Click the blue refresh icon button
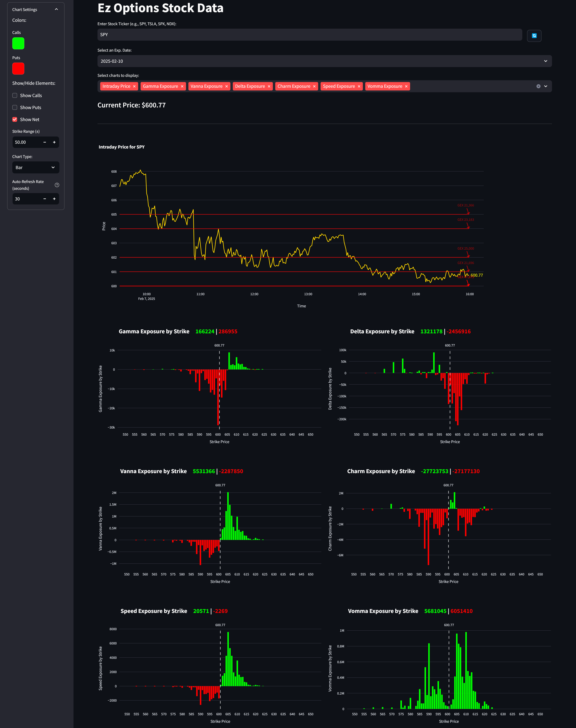 click(534, 36)
